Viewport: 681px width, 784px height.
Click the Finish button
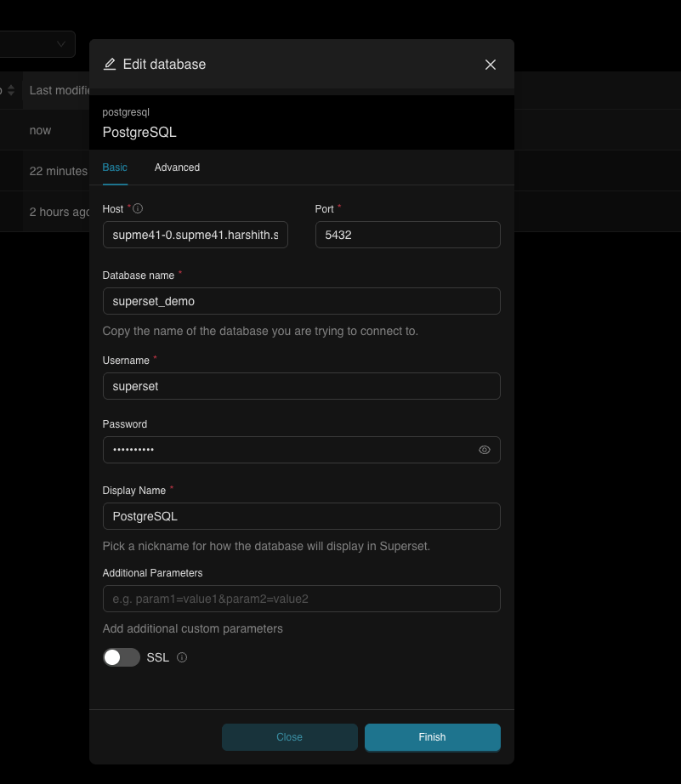tap(433, 737)
